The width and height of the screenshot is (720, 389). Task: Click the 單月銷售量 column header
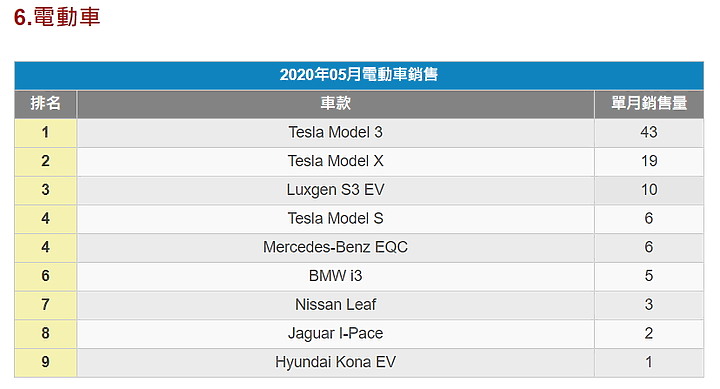coord(649,103)
